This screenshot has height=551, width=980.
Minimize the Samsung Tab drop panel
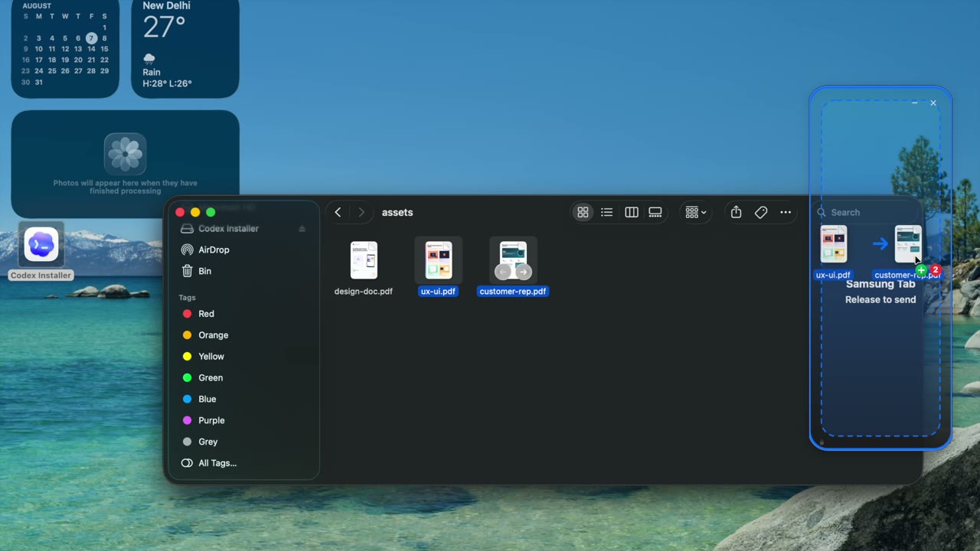[x=915, y=103]
